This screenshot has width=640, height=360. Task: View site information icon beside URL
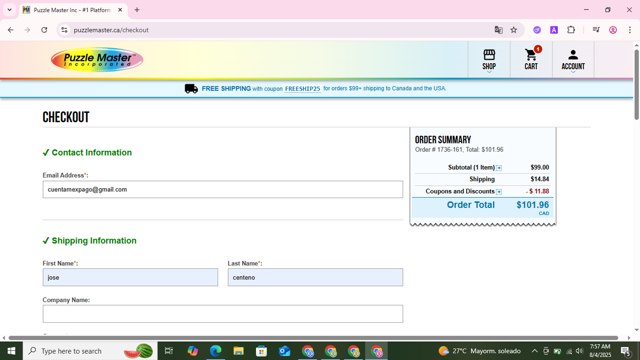[64, 30]
